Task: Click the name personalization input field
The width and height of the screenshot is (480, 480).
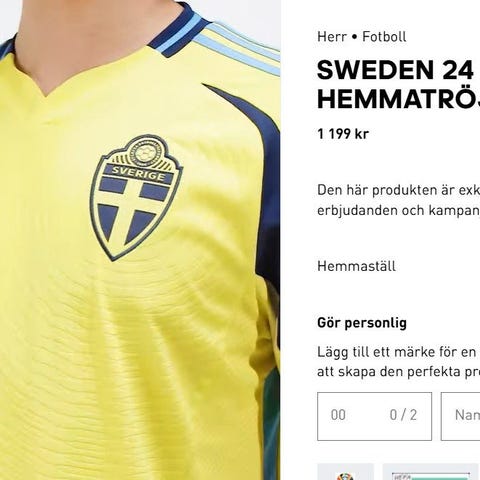Action: (460, 416)
